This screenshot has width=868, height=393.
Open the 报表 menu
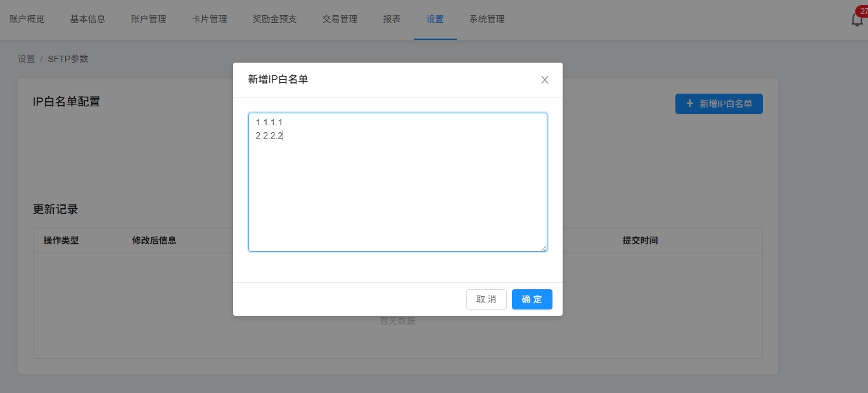tap(392, 19)
